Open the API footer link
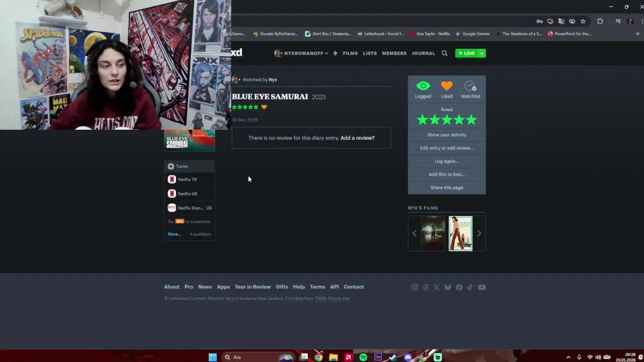 [x=335, y=287]
